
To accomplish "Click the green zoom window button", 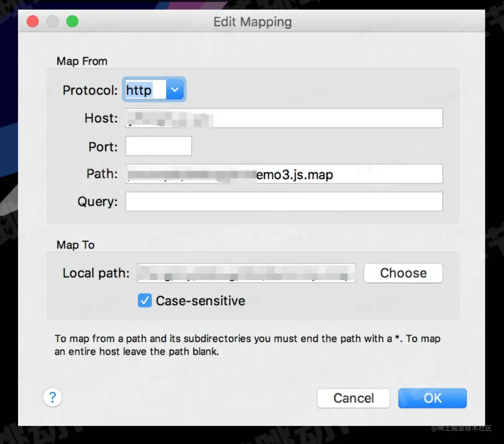I will (x=72, y=21).
